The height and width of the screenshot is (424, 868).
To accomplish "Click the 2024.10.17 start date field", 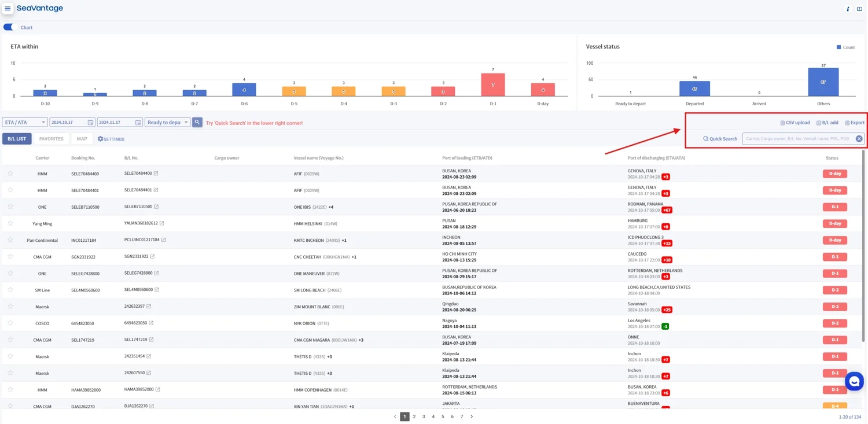I will 72,123.
